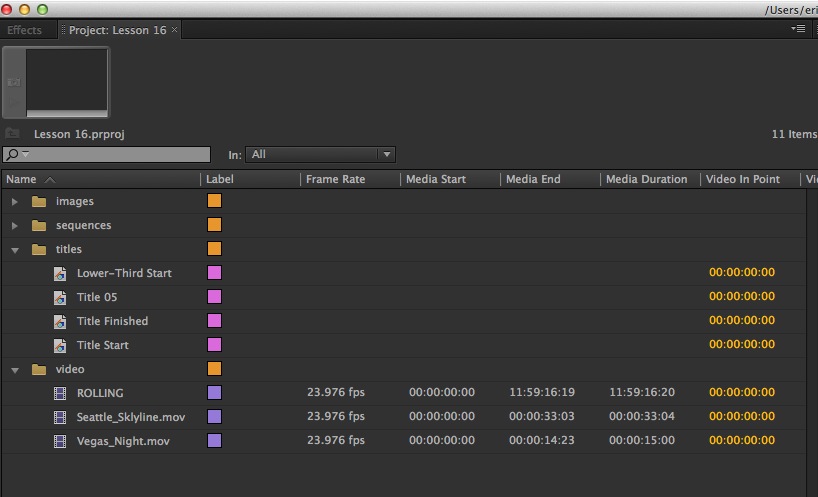This screenshot has width=818, height=497.
Task: Click the green zoom window button
Action: coord(42,9)
